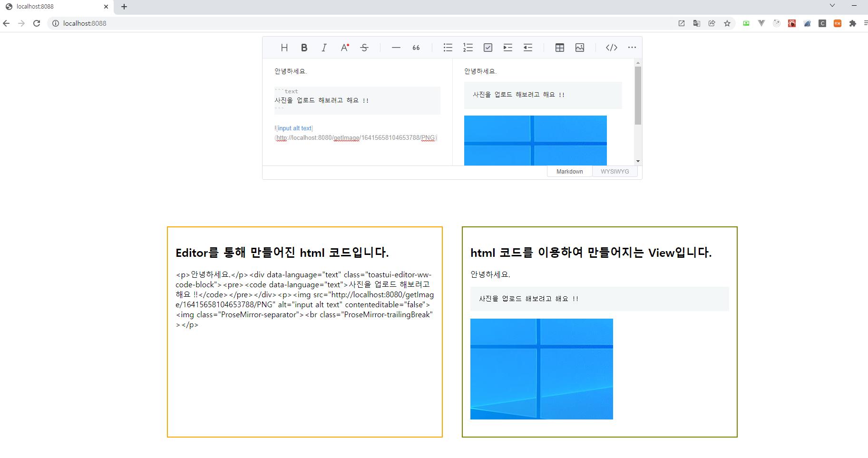Insert a horizontal line
Viewport: 868px width, 458px height.
point(396,48)
